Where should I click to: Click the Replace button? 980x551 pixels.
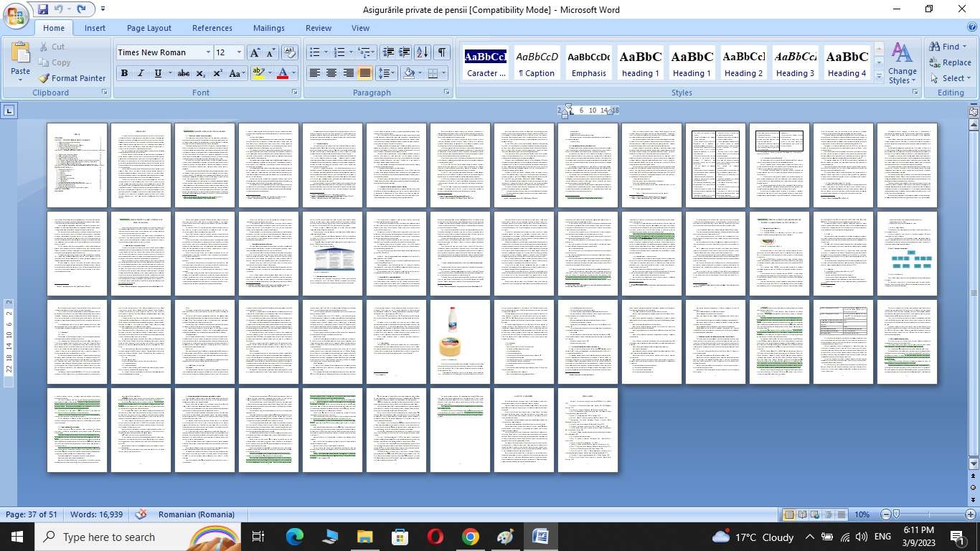click(950, 62)
